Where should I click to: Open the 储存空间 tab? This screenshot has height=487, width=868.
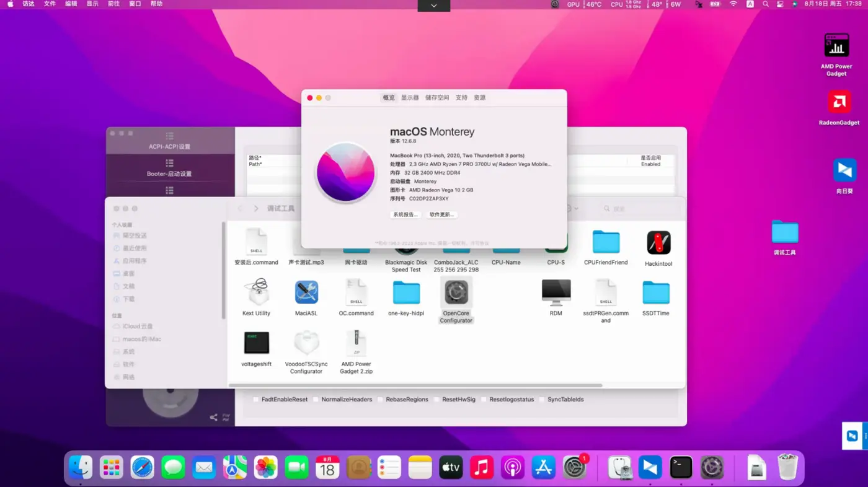(x=437, y=98)
